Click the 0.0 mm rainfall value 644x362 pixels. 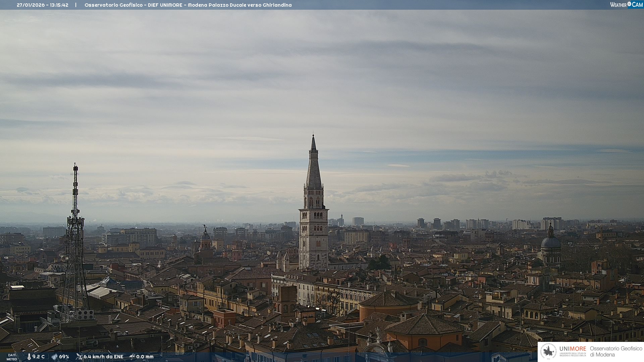145,357
